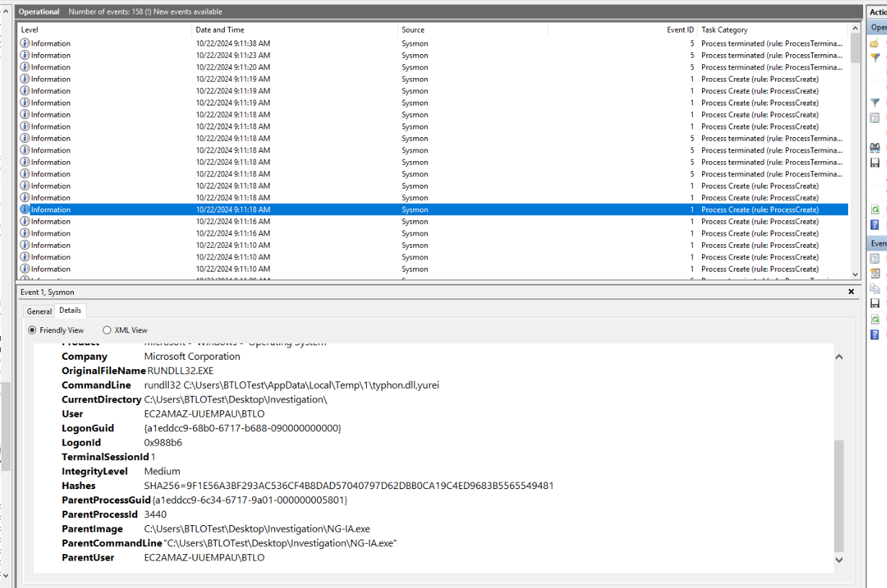Image resolution: width=887 pixels, height=588 pixels.
Task: Click the Copy icon in the Event actions section
Action: [875, 288]
